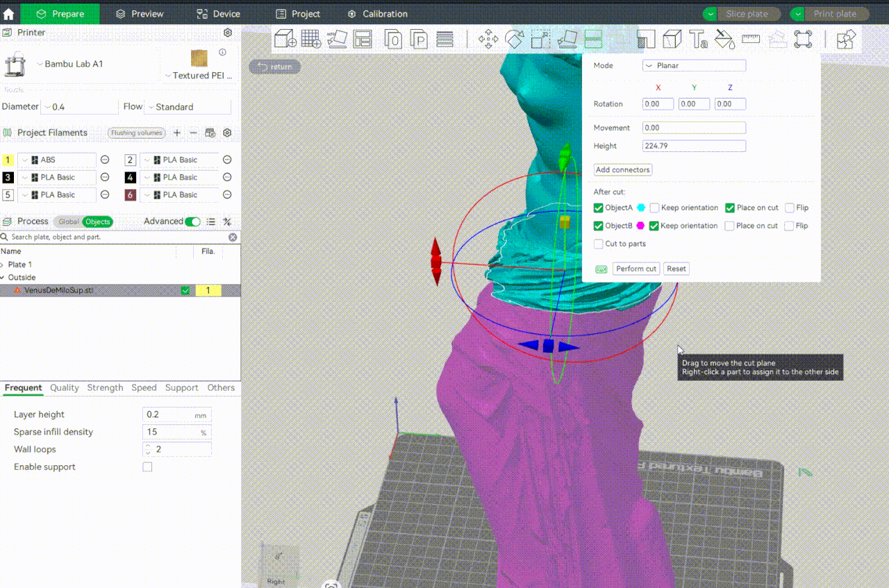
Task: Uncheck the ObjectA checkbox
Action: (599, 208)
